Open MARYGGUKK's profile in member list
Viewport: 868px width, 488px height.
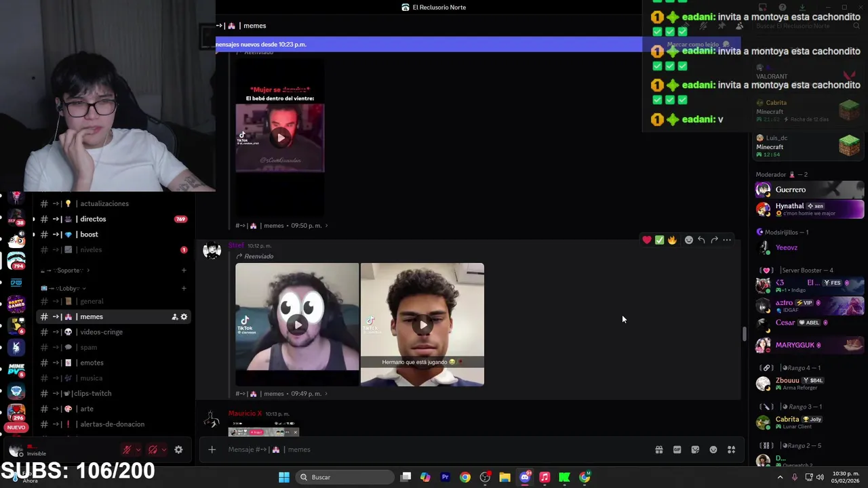pyautogui.click(x=810, y=345)
